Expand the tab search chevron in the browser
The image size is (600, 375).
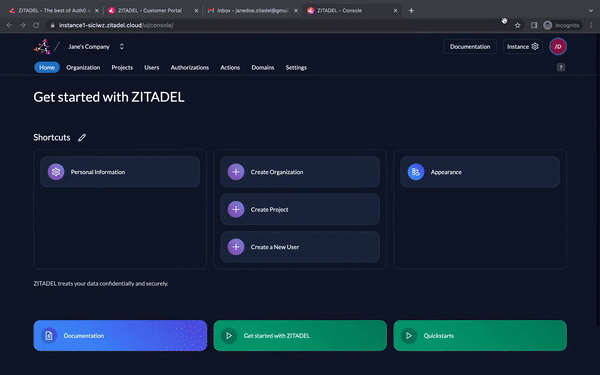click(591, 11)
